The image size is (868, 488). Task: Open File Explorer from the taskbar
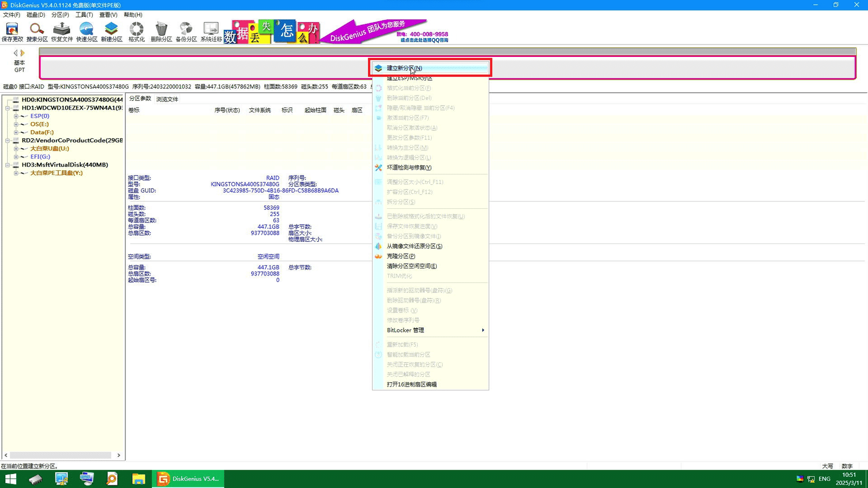coord(138,479)
